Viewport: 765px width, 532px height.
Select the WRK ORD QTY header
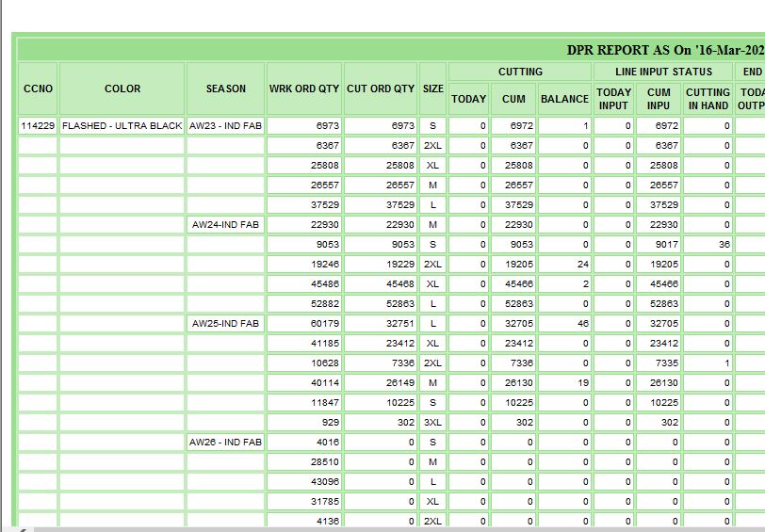(304, 89)
